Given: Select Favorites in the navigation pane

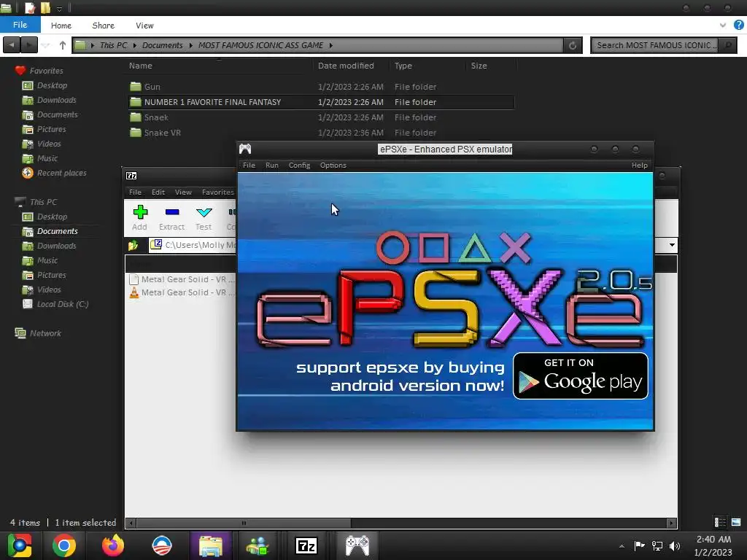Looking at the screenshot, I should pos(46,71).
